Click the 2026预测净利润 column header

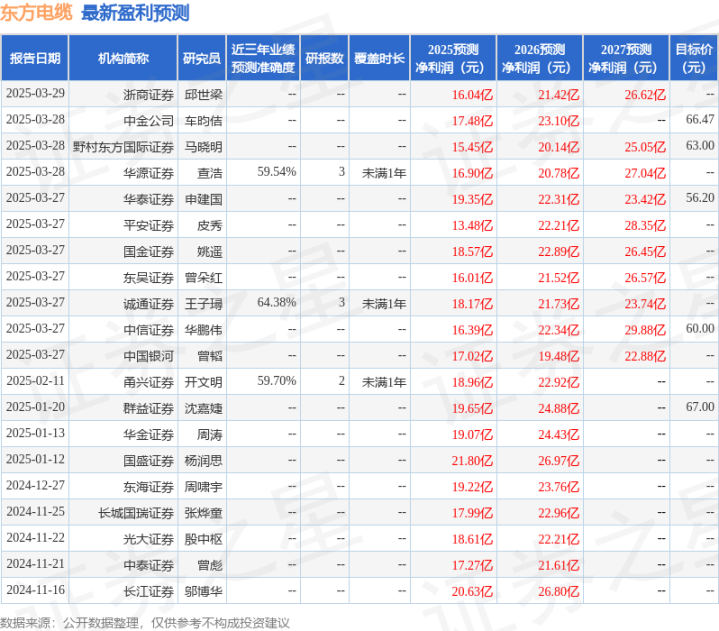pyautogui.click(x=539, y=58)
